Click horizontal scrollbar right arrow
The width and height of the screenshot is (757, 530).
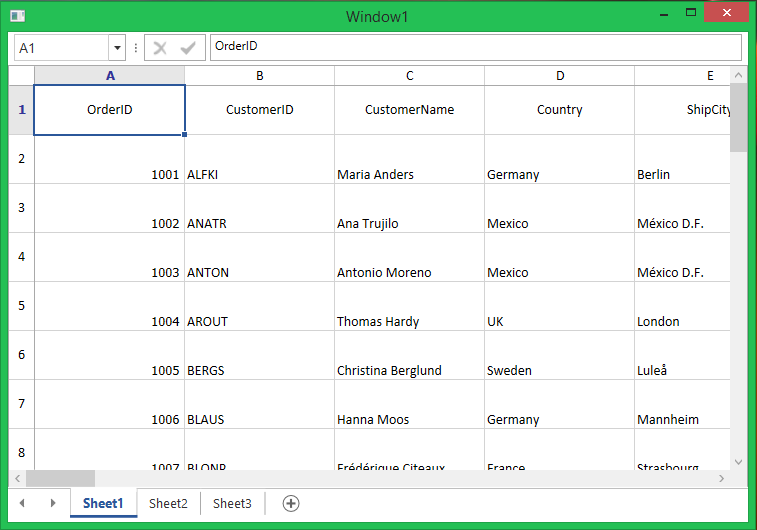coord(721,478)
